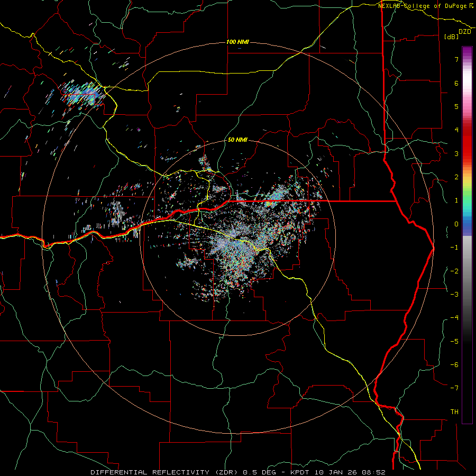Click the 0 value on the color scale

(456, 224)
